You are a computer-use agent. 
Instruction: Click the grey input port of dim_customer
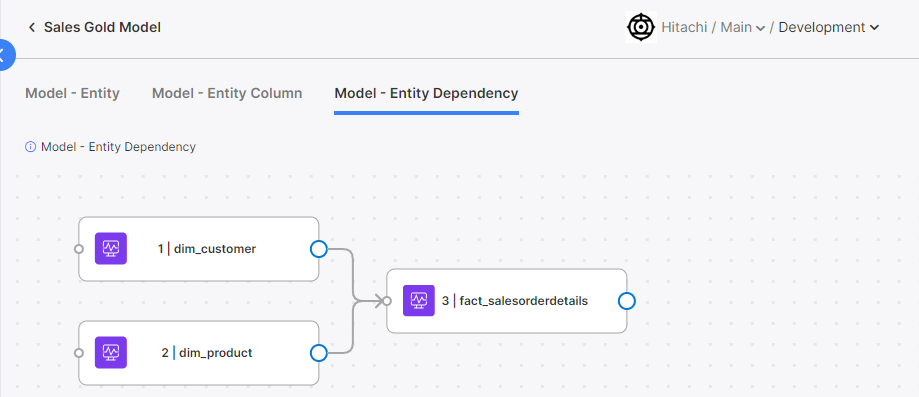(x=79, y=249)
